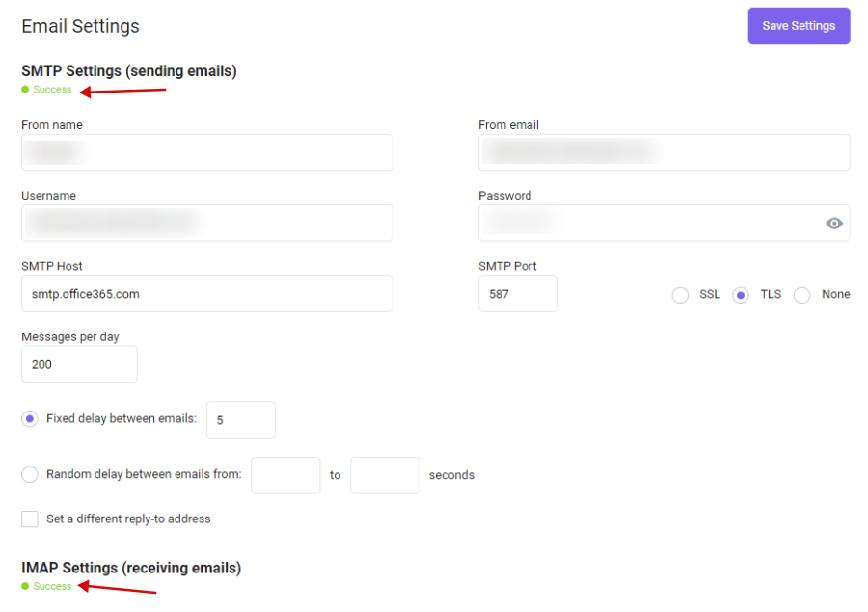Screen dimensions: 868x612
Task: Click the Save Settings button
Action: [799, 26]
